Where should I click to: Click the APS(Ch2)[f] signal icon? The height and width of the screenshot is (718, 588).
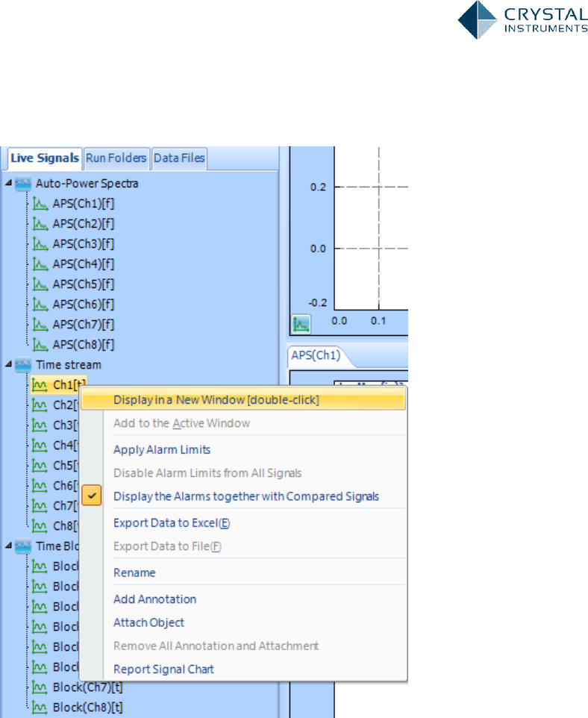[x=40, y=224]
